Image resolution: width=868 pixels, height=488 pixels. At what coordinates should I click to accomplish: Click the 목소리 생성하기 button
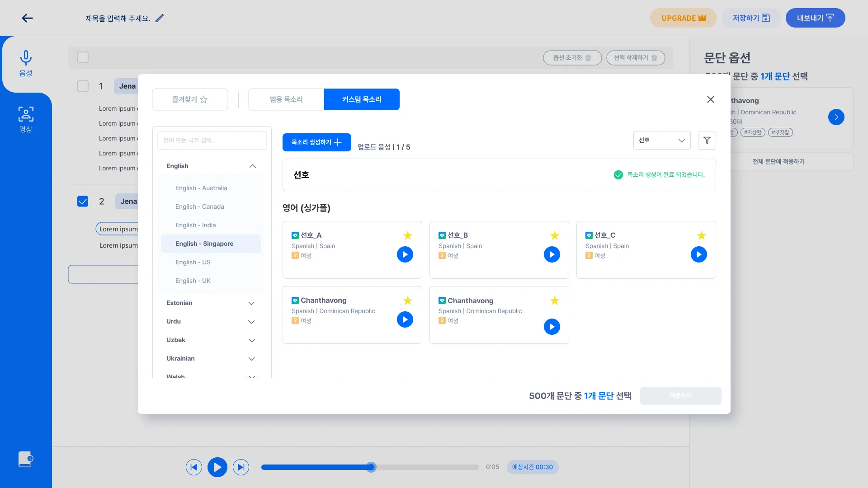[316, 142]
